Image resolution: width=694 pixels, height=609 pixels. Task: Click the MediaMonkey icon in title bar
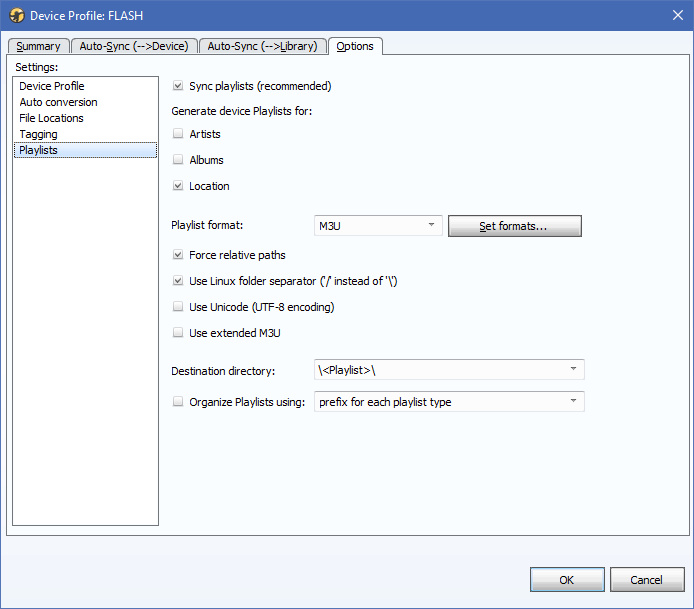coord(16,16)
